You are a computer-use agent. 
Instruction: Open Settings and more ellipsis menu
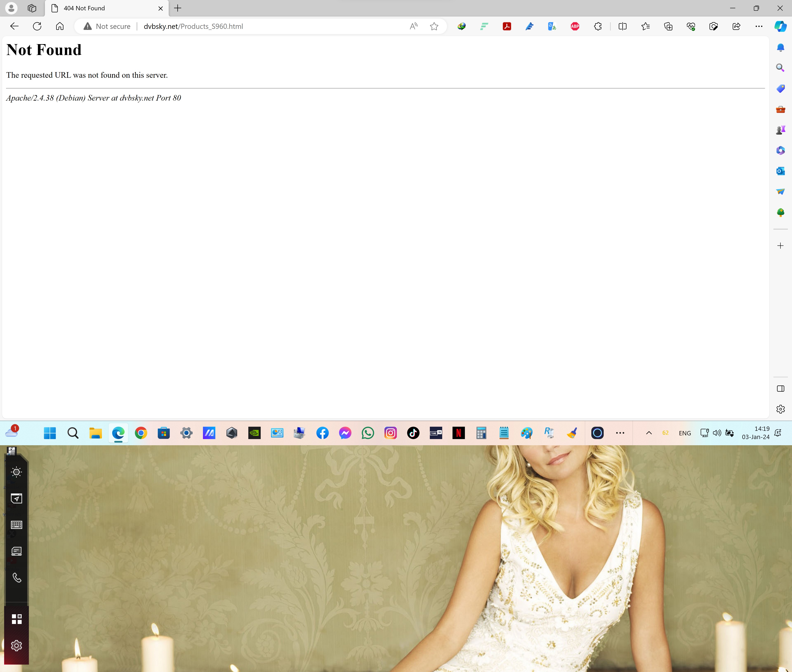click(x=758, y=26)
